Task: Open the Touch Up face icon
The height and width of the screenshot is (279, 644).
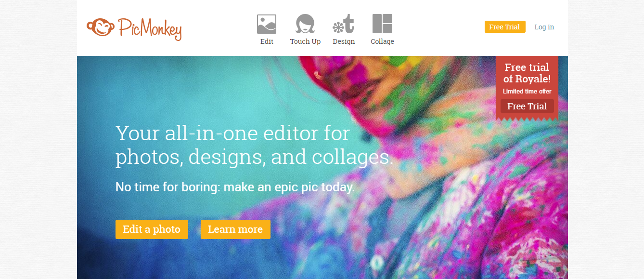Action: (305, 24)
